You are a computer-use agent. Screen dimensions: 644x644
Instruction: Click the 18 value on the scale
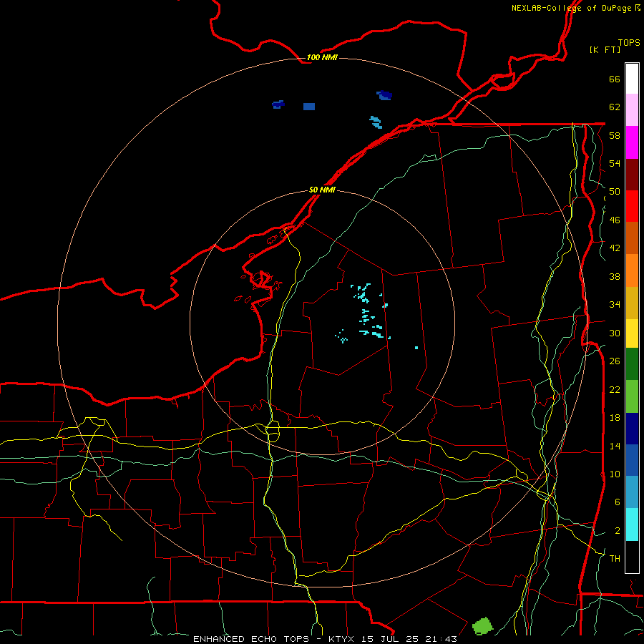[615, 418]
